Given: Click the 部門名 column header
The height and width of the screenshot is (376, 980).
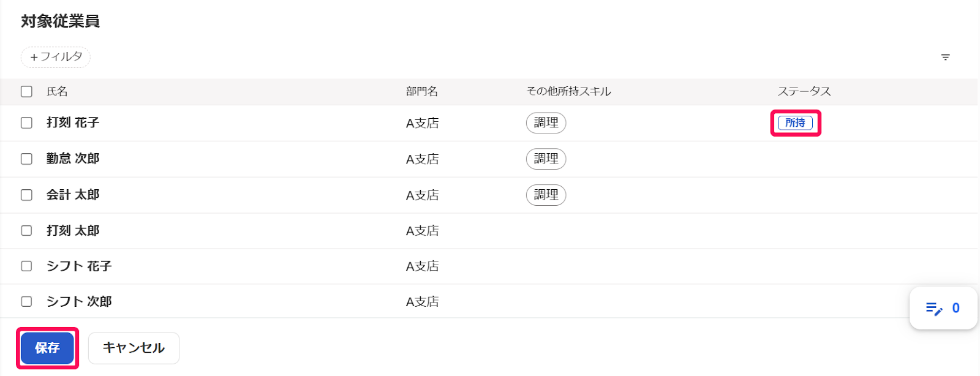Looking at the screenshot, I should pyautogui.click(x=421, y=91).
